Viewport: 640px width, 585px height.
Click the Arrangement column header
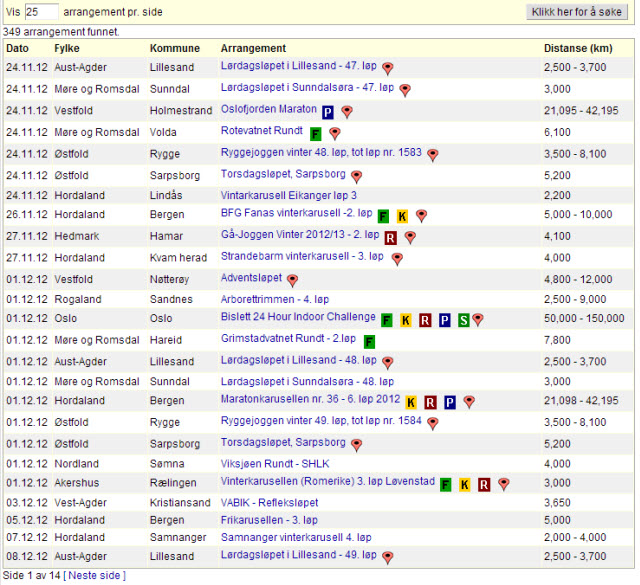(x=253, y=48)
